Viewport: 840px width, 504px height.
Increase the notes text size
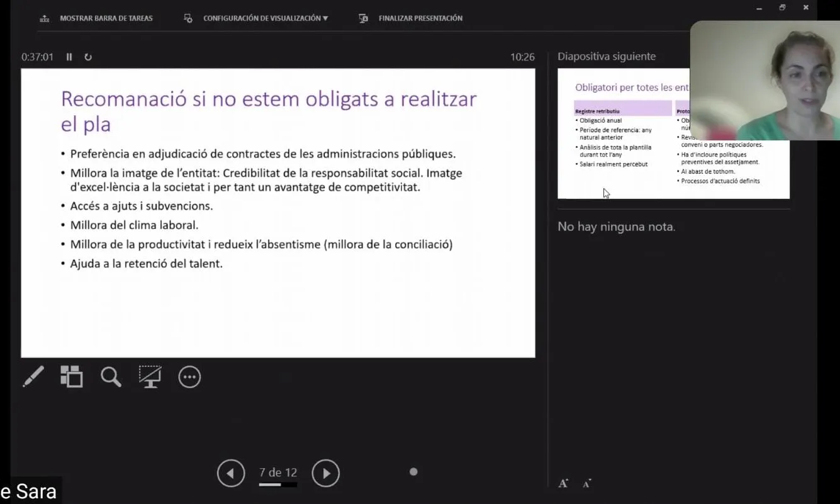[x=563, y=483]
